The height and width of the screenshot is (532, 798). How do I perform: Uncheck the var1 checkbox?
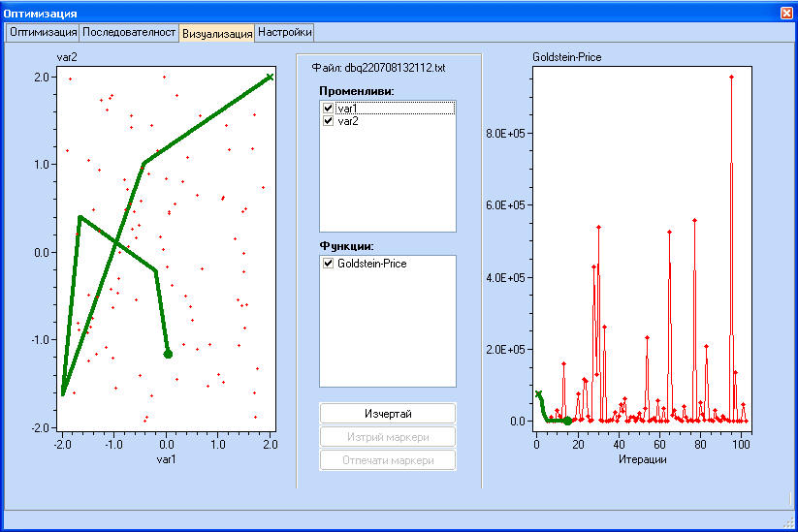[x=328, y=109]
